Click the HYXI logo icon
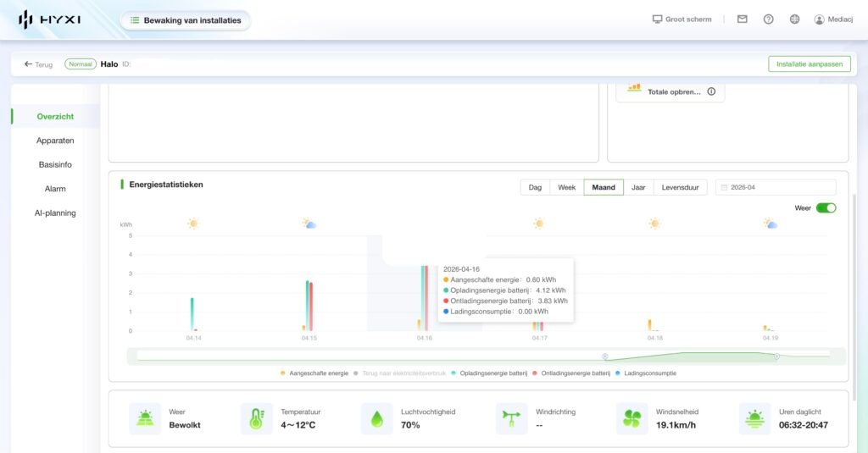868x453 pixels. [x=25, y=19]
